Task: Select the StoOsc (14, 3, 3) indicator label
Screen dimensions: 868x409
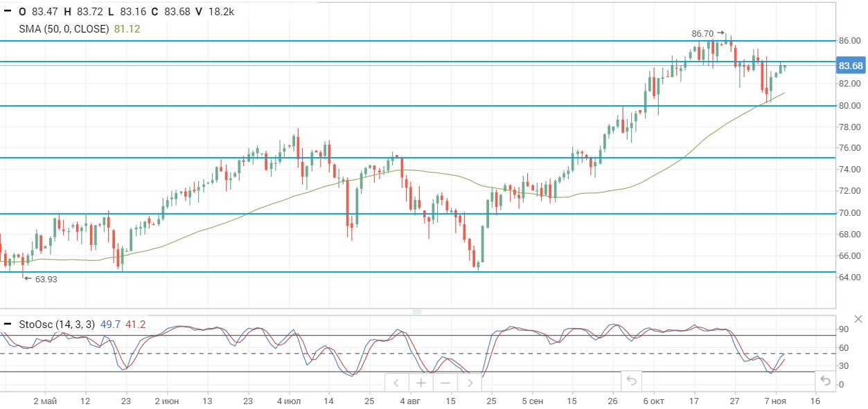Action: coord(57,324)
